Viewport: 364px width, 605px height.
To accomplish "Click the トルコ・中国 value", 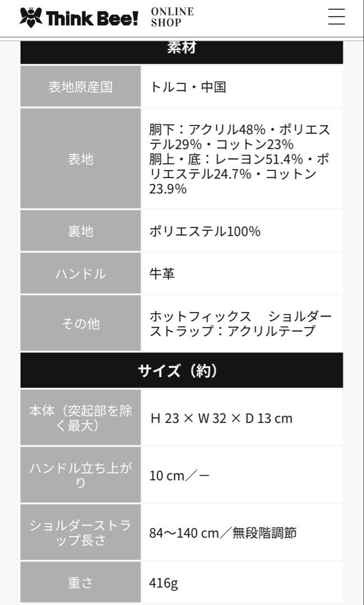I will (188, 87).
